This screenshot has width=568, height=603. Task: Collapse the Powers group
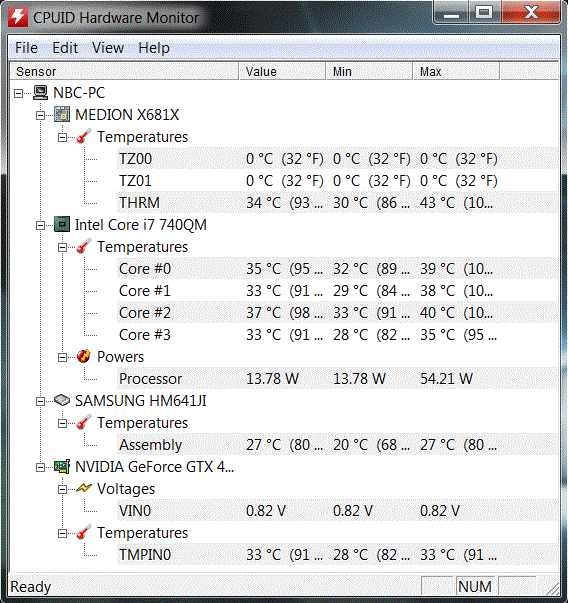62,357
